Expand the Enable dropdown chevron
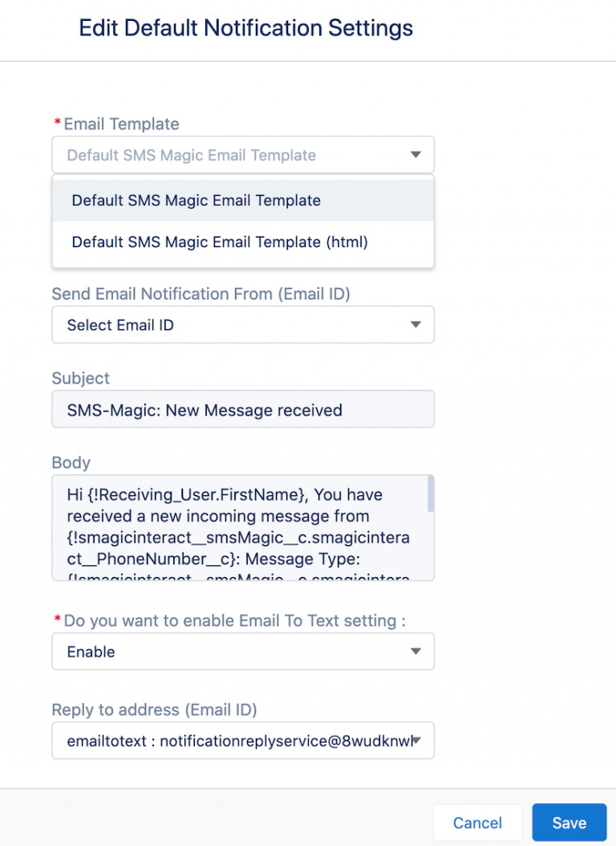The width and height of the screenshot is (616, 846). tap(415, 651)
